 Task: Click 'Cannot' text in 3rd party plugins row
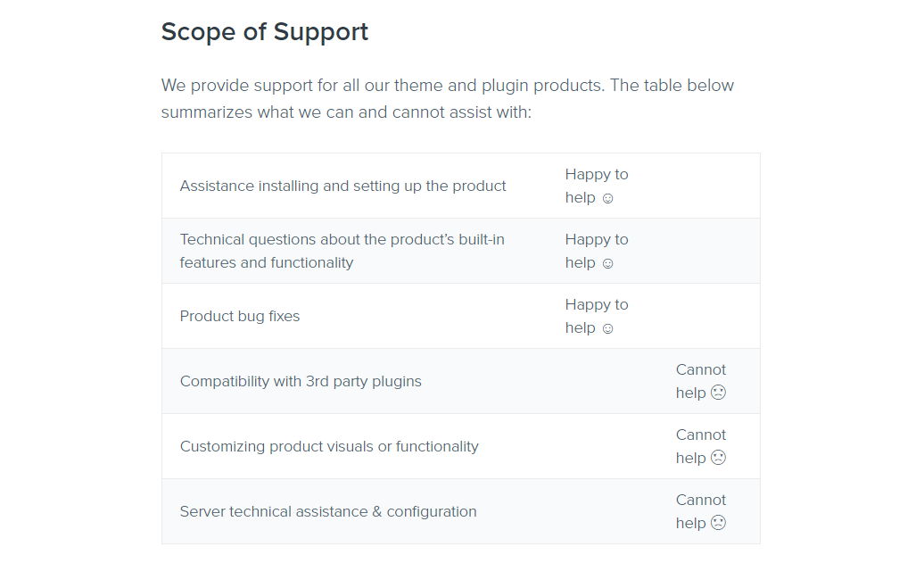coord(701,369)
